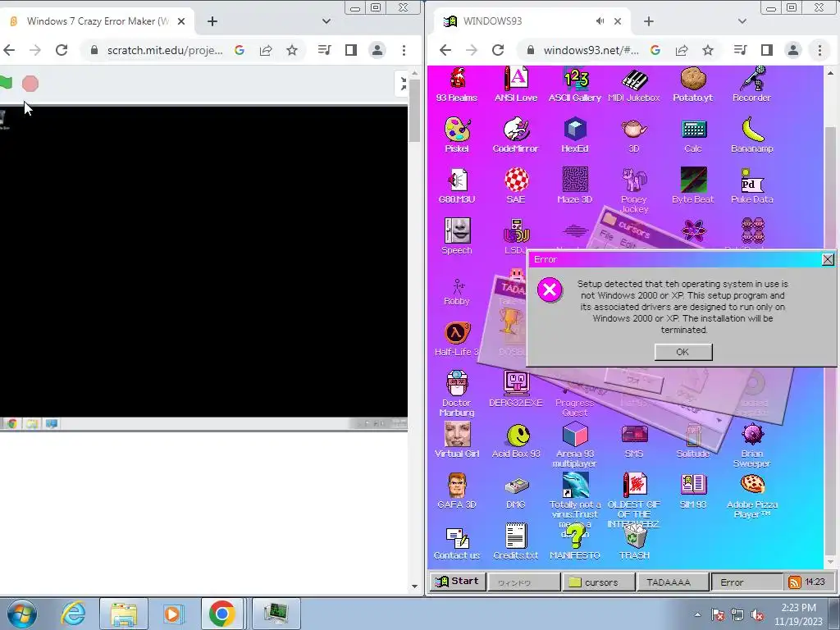Close the Error dialog with X

point(828,259)
